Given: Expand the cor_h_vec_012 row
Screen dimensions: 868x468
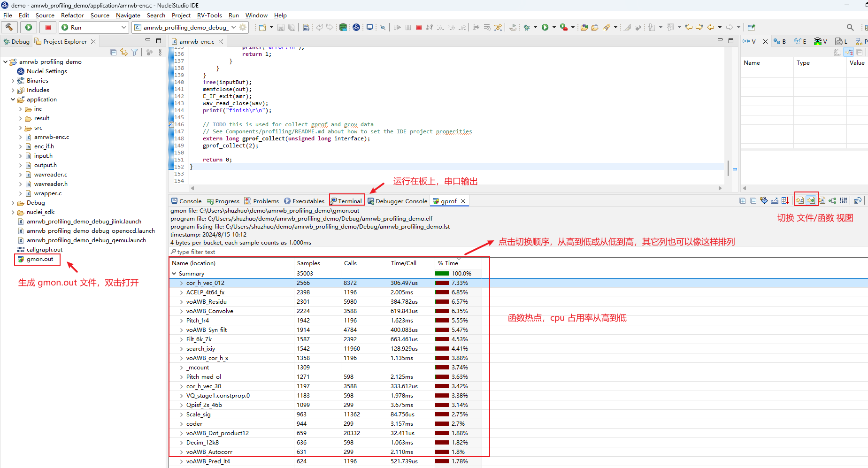Looking at the screenshot, I should pyautogui.click(x=181, y=283).
